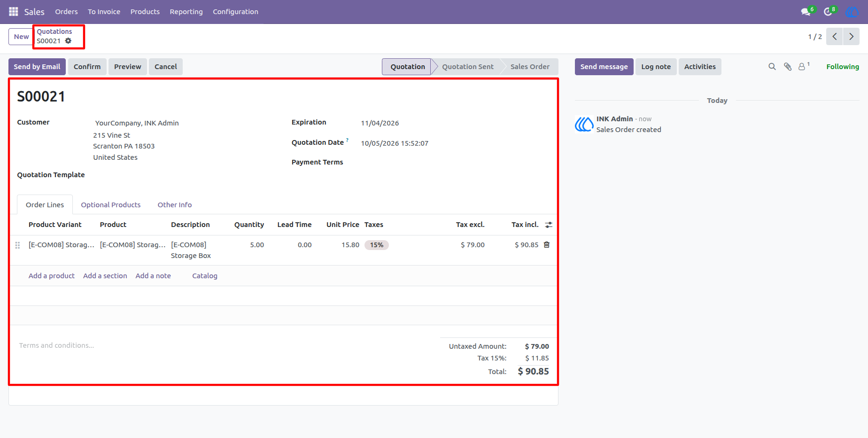
Task: Open the user avatar menu
Action: pos(852,11)
